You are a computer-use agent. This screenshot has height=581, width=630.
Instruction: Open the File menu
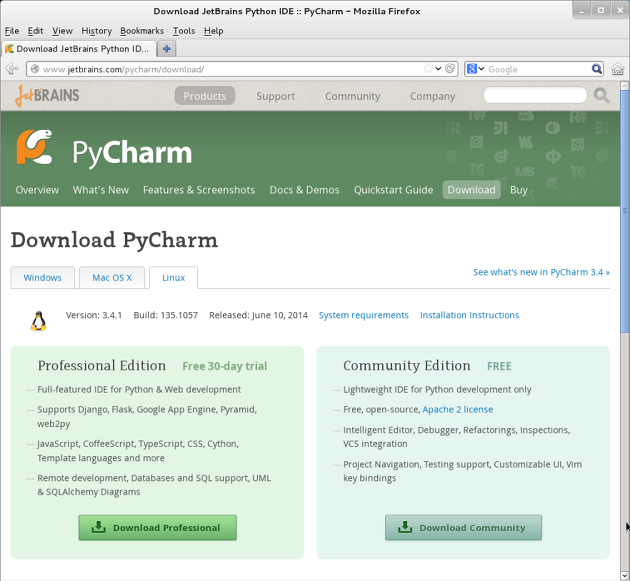[x=12, y=31]
